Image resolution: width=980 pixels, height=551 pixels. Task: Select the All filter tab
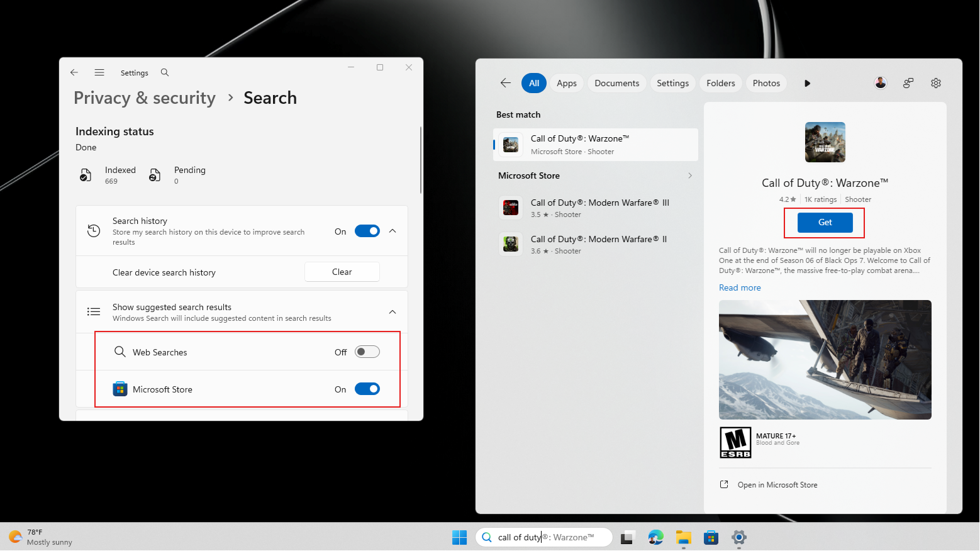(534, 83)
